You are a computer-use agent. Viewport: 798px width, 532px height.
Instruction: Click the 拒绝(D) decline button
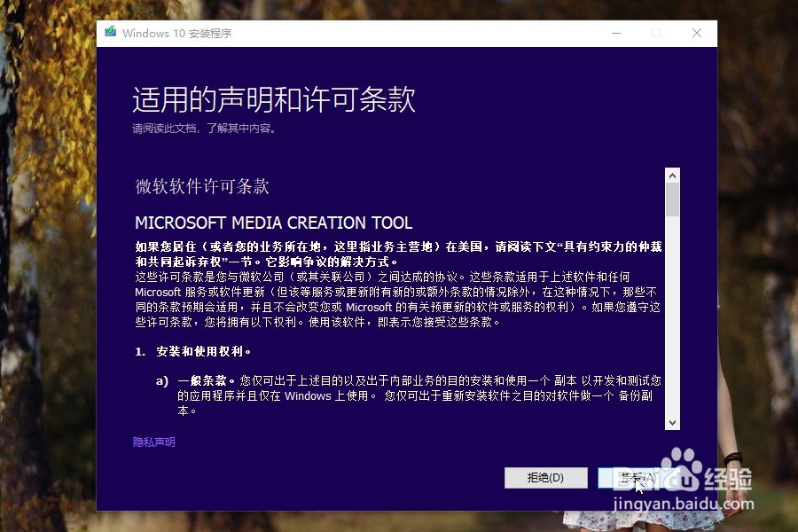pyautogui.click(x=545, y=478)
